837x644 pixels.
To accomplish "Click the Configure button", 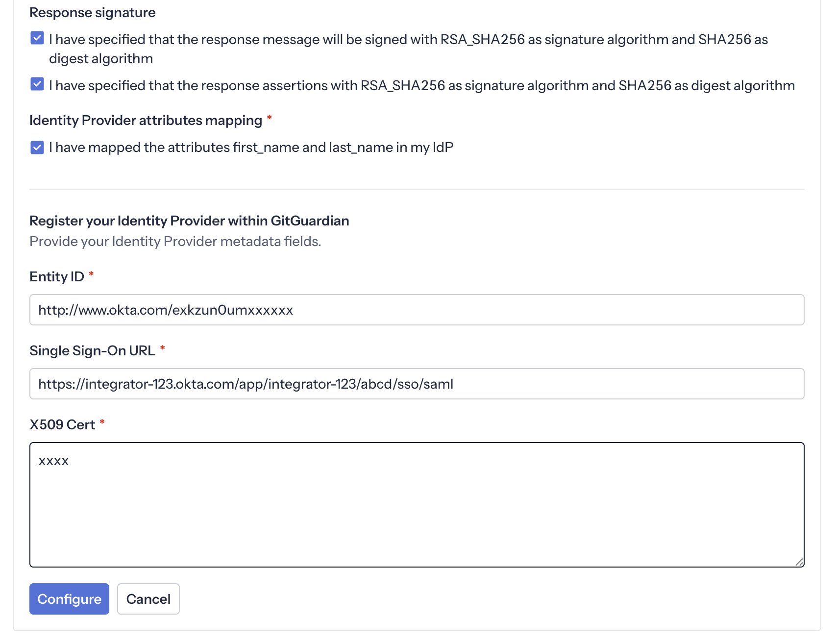I will click(x=69, y=599).
